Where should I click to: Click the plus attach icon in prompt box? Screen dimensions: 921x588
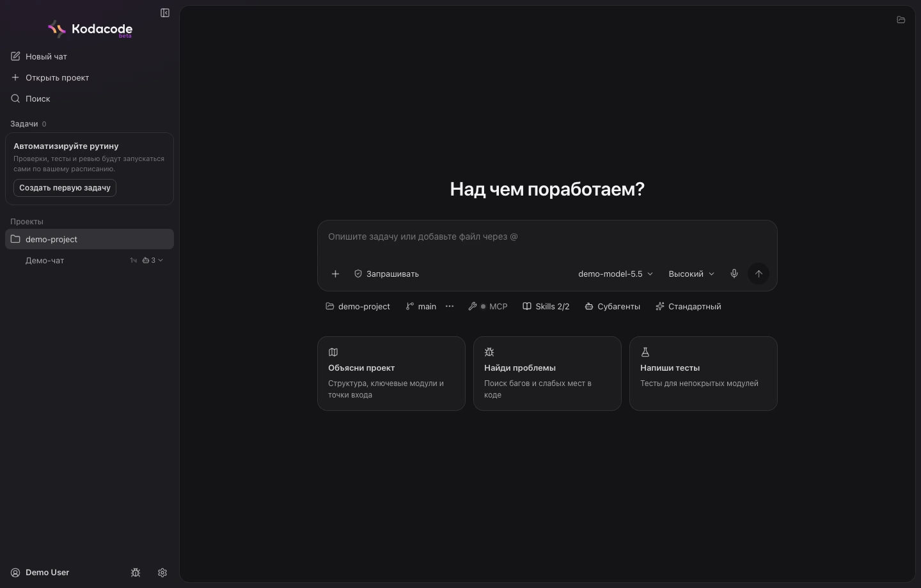pos(335,274)
